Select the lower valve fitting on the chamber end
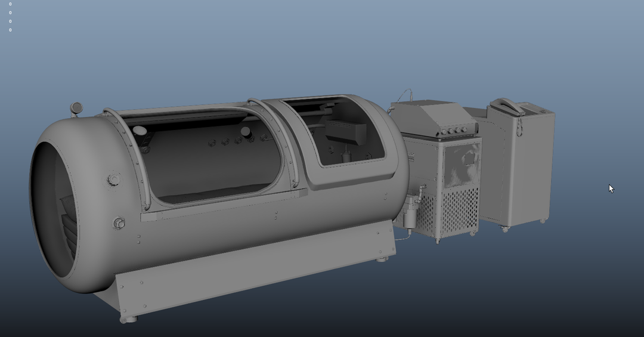Screen dimensions: 644x337 (x=119, y=224)
